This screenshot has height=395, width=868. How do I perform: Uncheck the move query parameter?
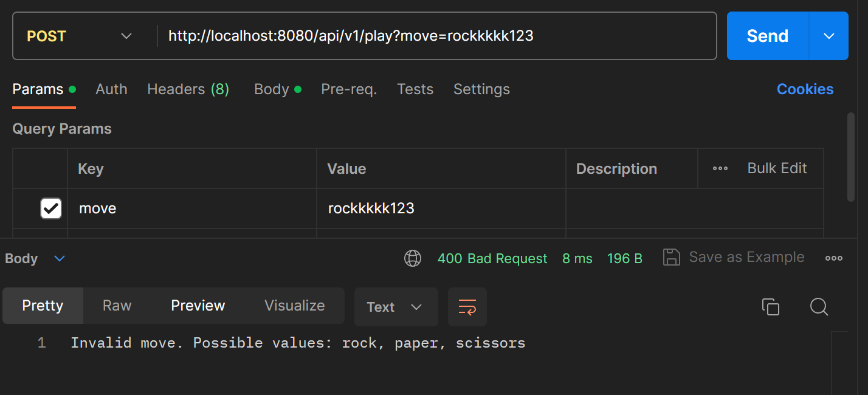50,208
